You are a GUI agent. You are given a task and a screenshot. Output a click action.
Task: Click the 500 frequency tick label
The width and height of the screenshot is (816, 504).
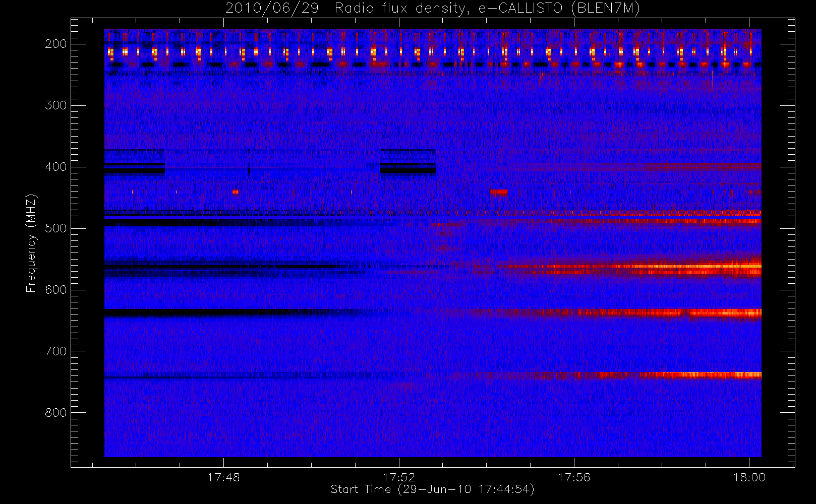point(56,228)
